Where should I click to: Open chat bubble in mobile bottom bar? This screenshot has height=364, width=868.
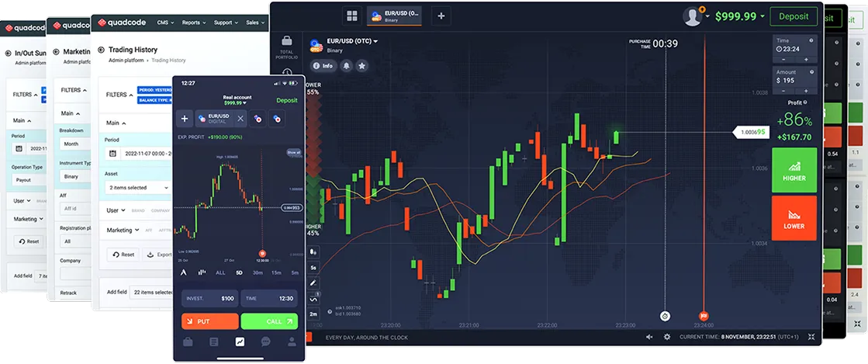click(266, 341)
